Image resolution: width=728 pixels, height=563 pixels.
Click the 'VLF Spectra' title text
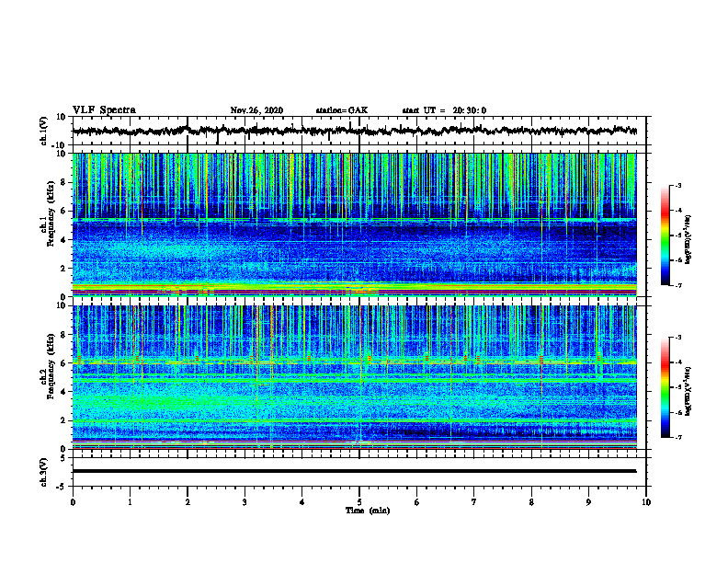[x=104, y=110]
